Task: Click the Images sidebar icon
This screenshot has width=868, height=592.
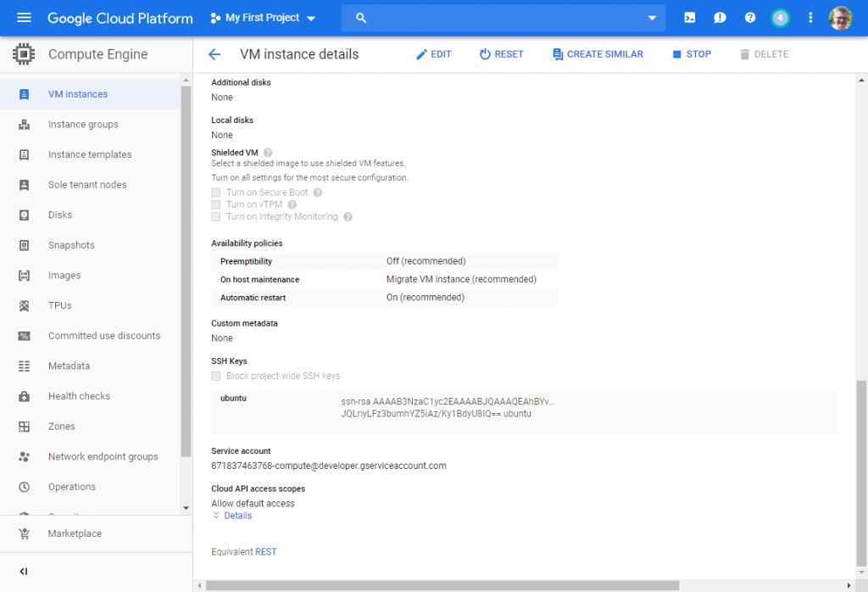Action: click(x=24, y=276)
